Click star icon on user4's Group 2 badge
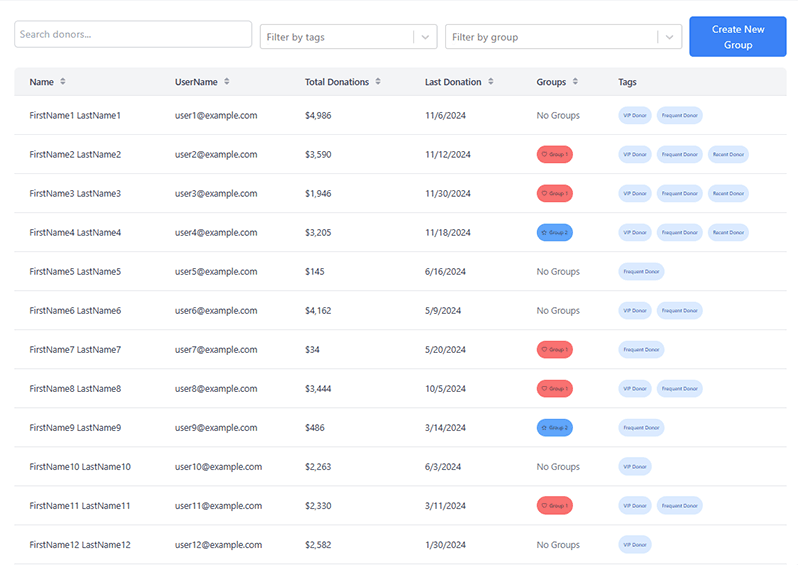This screenshot has width=798, height=565. click(544, 233)
